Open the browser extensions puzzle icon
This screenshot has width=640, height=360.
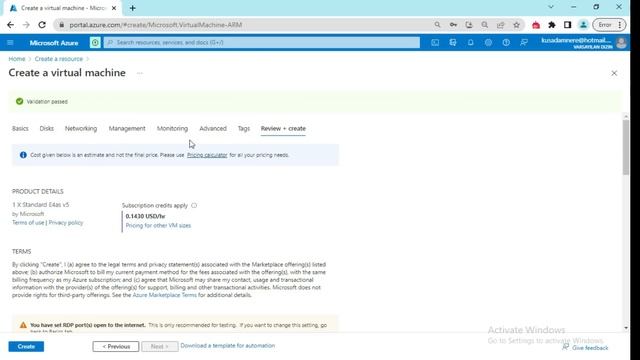(552, 25)
